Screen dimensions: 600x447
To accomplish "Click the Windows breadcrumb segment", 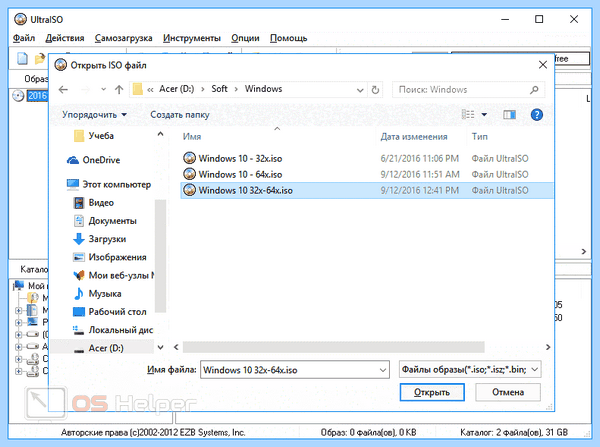I will click(x=263, y=89).
